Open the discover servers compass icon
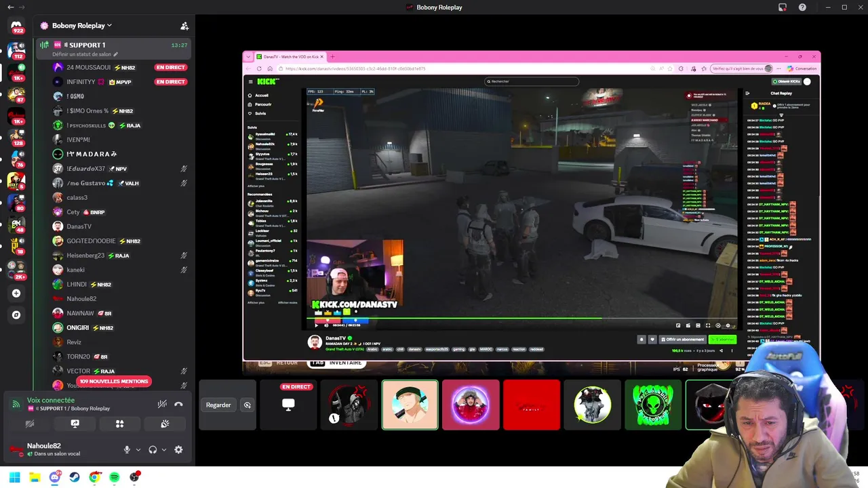 coord(16,315)
